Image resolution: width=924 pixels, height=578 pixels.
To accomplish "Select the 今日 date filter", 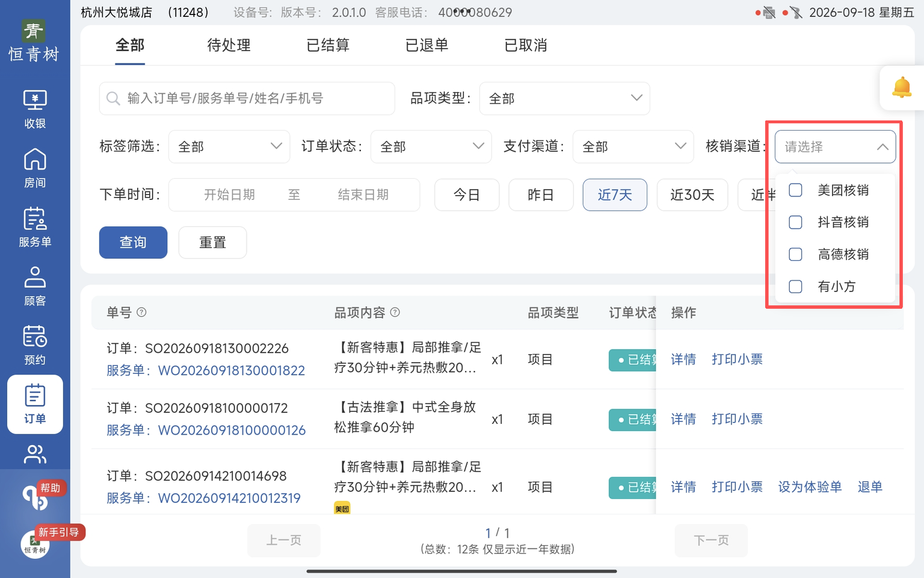I will point(467,194).
